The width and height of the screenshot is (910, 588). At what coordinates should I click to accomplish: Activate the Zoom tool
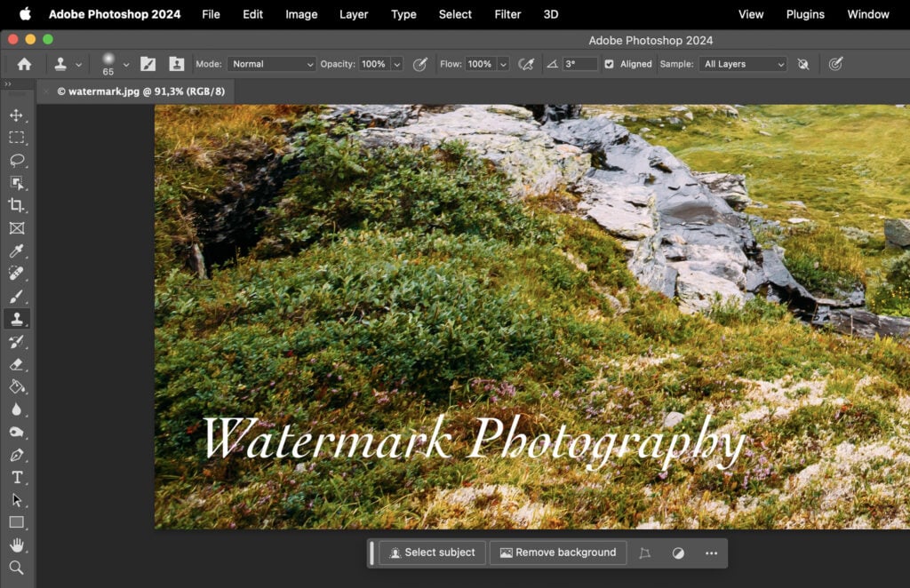pyautogui.click(x=18, y=568)
